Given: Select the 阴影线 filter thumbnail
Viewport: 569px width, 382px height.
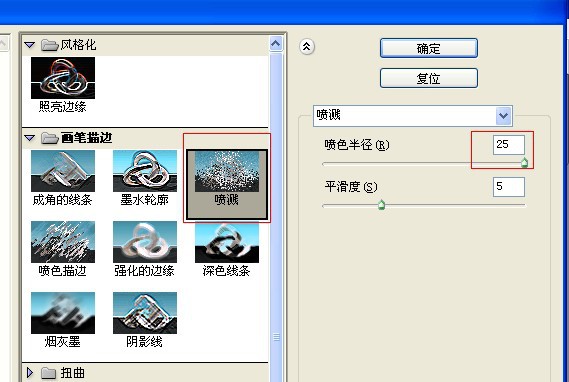Looking at the screenshot, I should (x=145, y=313).
